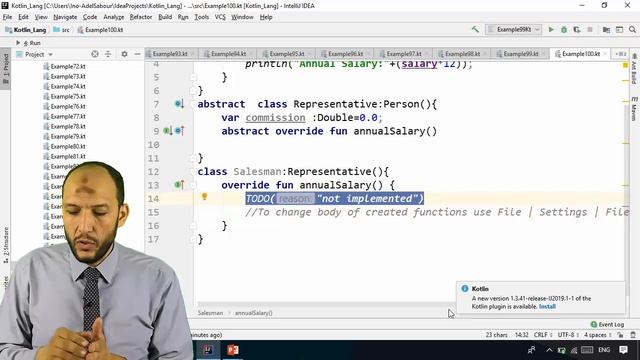
Task: Hide the Project tool window
Action: pyautogui.click(x=137, y=54)
